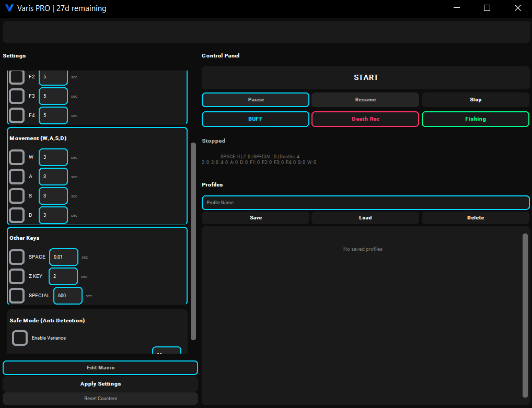Click the Varis logo icon in title bar
The width and height of the screenshot is (532, 408).
click(x=9, y=8)
